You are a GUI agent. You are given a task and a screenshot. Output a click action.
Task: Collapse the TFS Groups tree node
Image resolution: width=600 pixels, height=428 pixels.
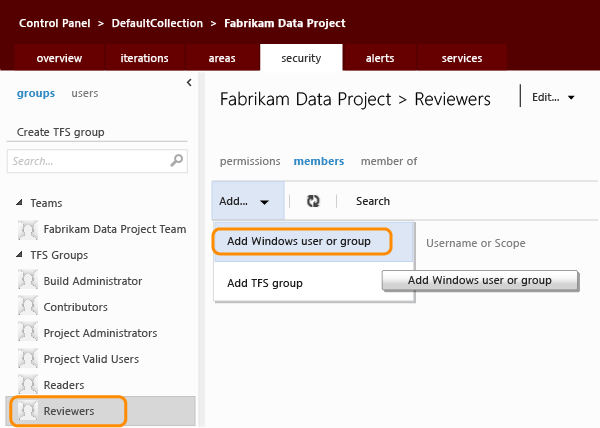[19, 255]
